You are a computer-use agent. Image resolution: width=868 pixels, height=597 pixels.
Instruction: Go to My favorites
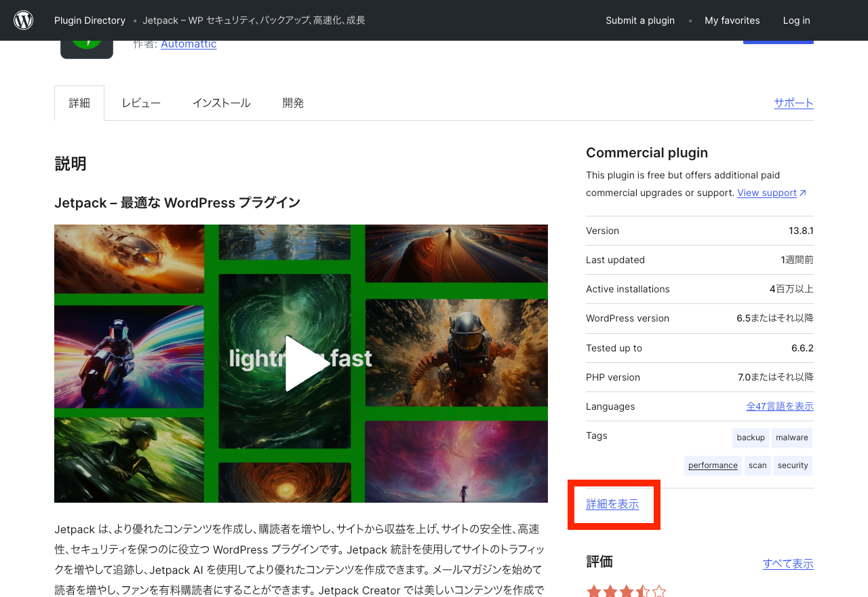click(x=732, y=20)
